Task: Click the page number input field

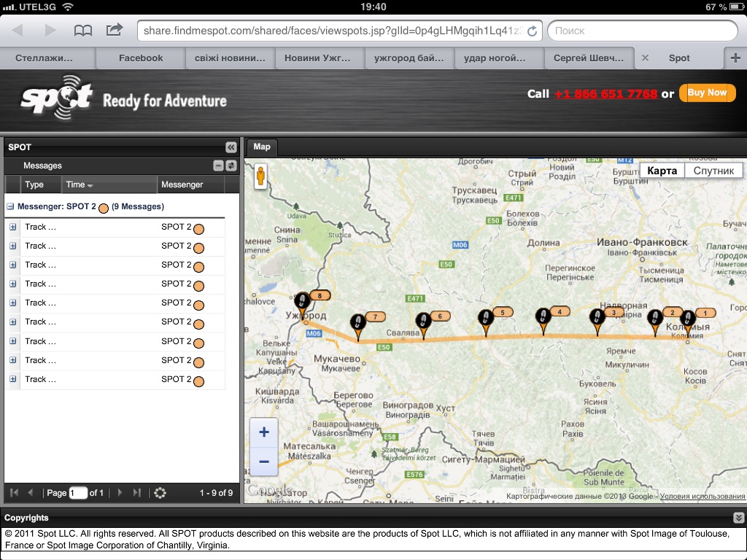Action: (78, 493)
